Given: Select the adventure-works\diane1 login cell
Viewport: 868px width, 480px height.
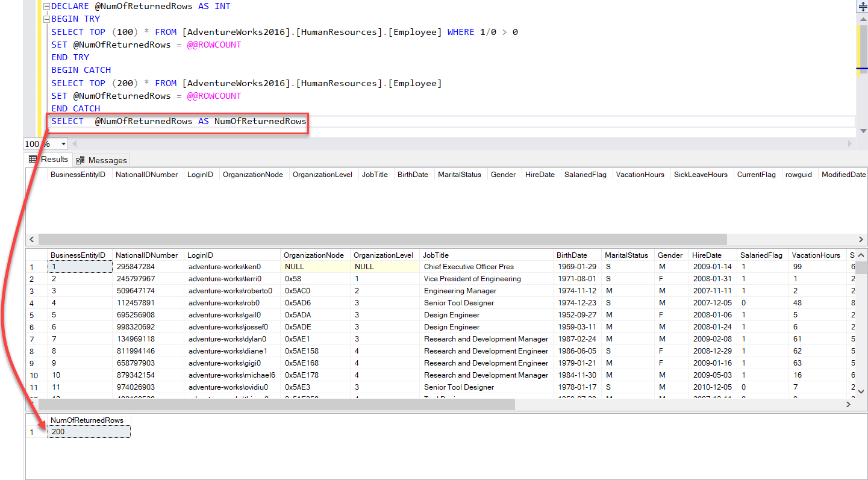Looking at the screenshot, I should pos(232,351).
